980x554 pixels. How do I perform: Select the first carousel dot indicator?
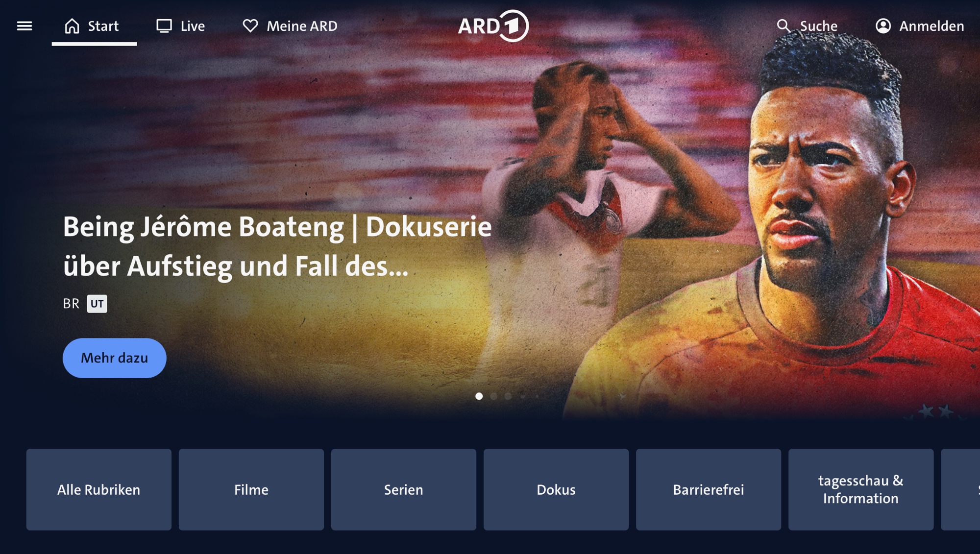click(x=479, y=396)
